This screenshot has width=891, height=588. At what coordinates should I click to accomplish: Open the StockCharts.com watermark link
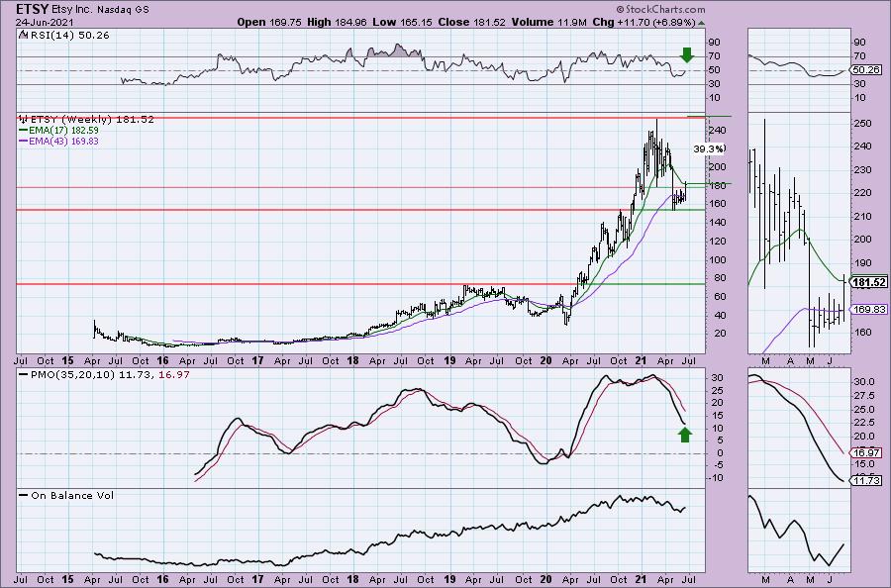[x=661, y=10]
